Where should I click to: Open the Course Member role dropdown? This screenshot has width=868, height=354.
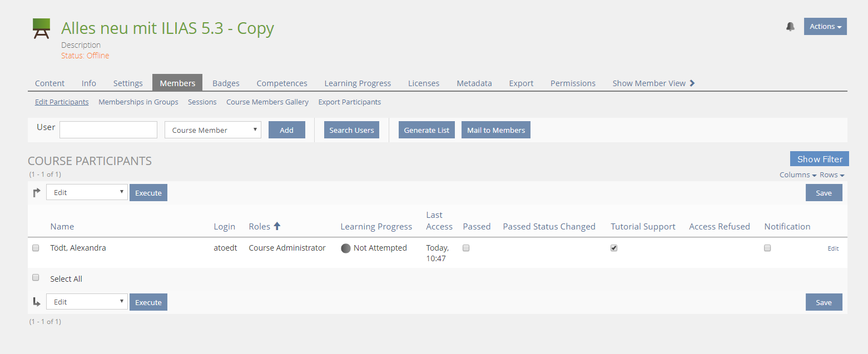(213, 130)
